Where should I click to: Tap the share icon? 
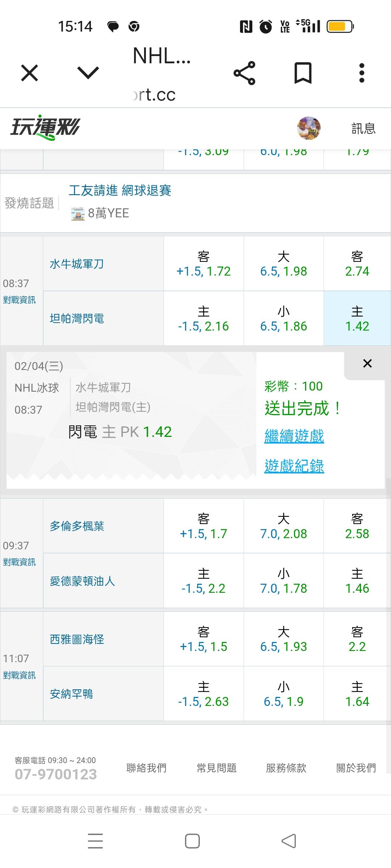pyautogui.click(x=244, y=73)
